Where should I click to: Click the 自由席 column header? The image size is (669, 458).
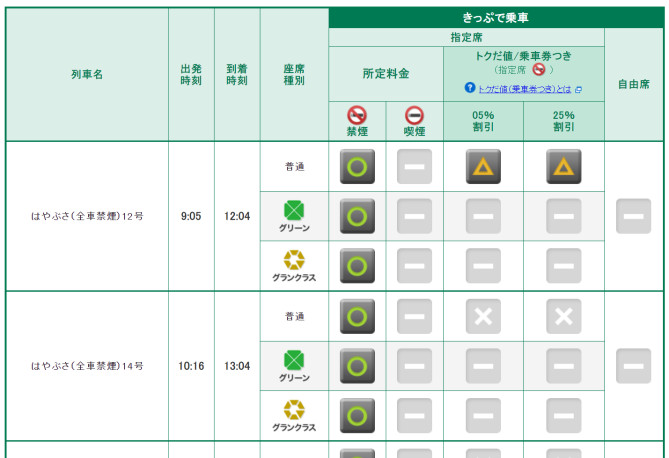coord(634,84)
